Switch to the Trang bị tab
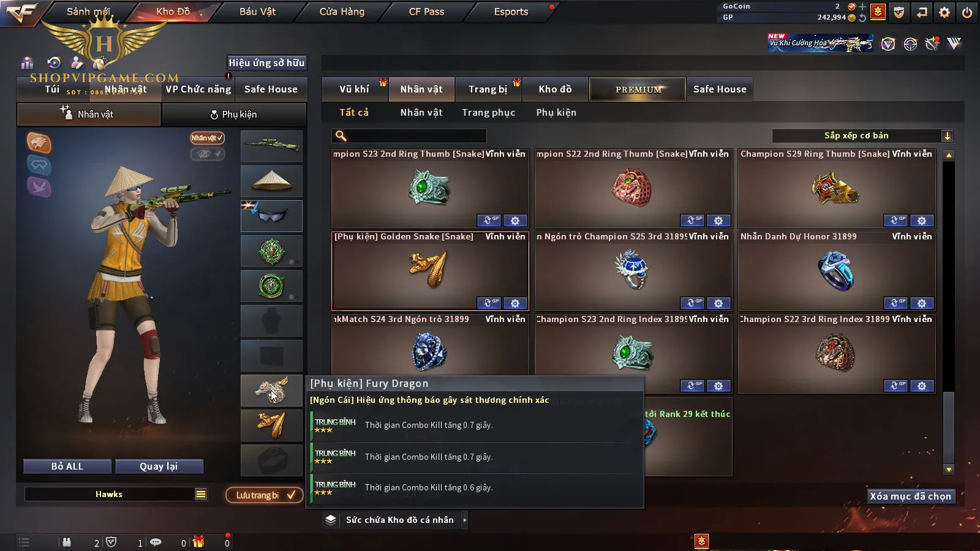 pos(488,89)
